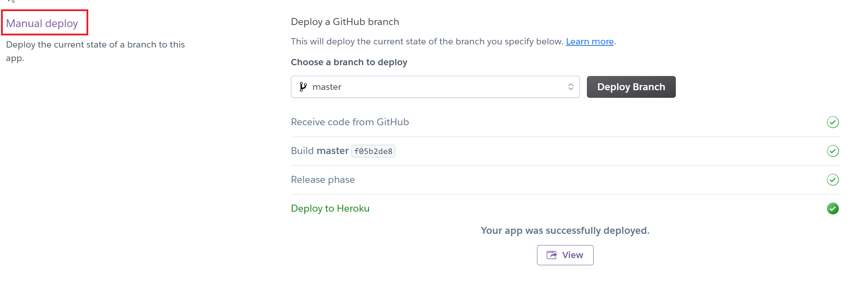Viewport: 868px width, 281px height.
Task: Select the Build master step label
Action: point(319,151)
